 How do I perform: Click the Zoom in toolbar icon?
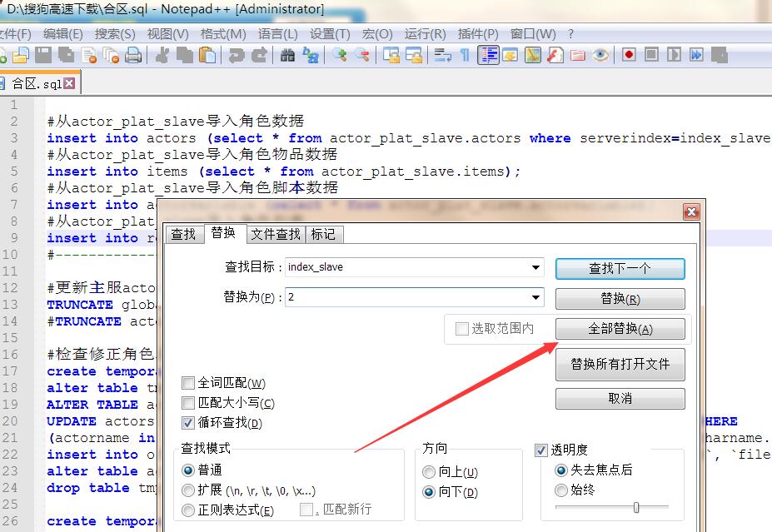[x=340, y=55]
